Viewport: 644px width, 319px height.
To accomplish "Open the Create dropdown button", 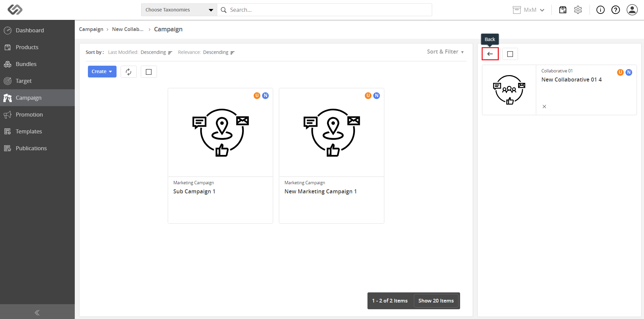I will 102,71.
